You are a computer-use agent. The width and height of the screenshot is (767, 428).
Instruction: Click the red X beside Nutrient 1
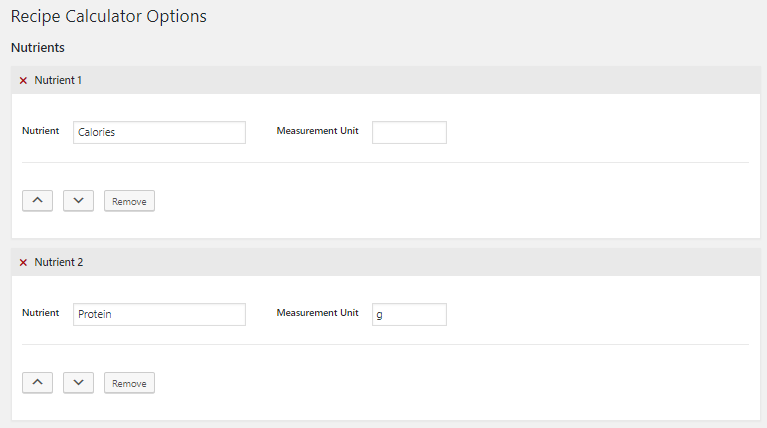(23, 80)
